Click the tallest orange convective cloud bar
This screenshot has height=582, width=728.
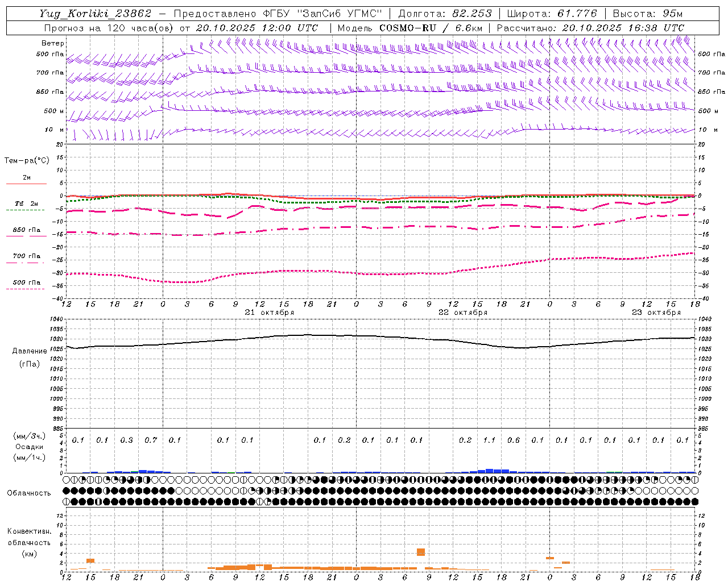pyautogui.click(x=421, y=552)
